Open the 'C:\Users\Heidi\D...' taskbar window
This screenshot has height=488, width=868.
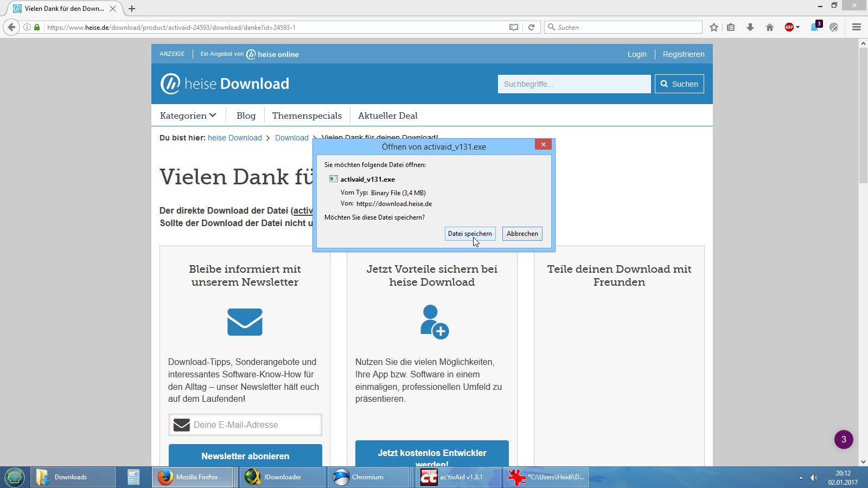pos(546,477)
